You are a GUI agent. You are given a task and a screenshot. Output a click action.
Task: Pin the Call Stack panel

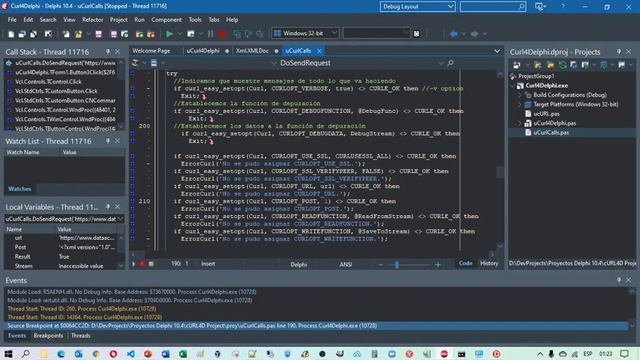[x=108, y=52]
